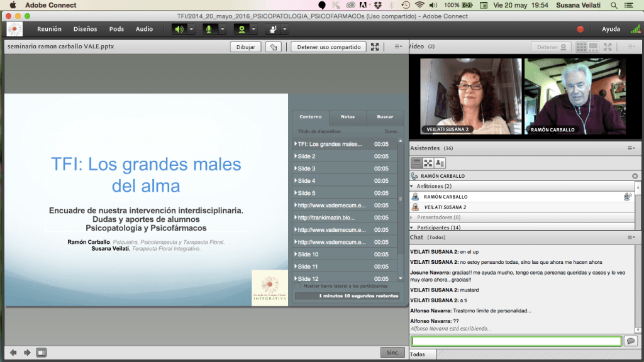Click the slide time remaining progress bar

[347, 296]
